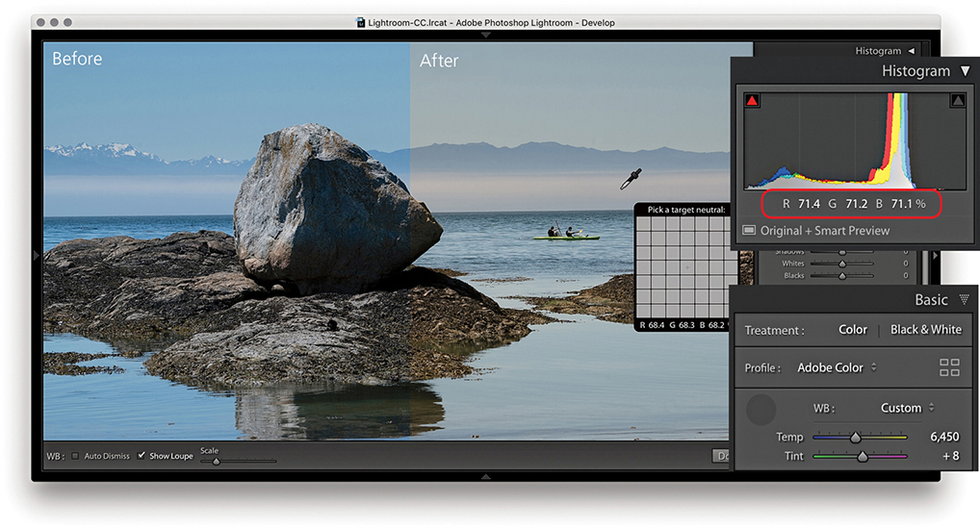This screenshot has width=980, height=529.
Task: Click the Blacks value 0
Action: 905,275
